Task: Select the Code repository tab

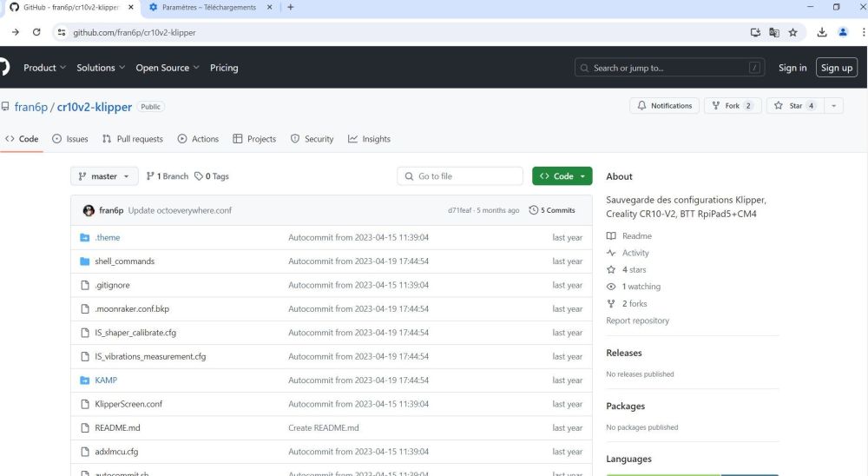Action: 22,139
